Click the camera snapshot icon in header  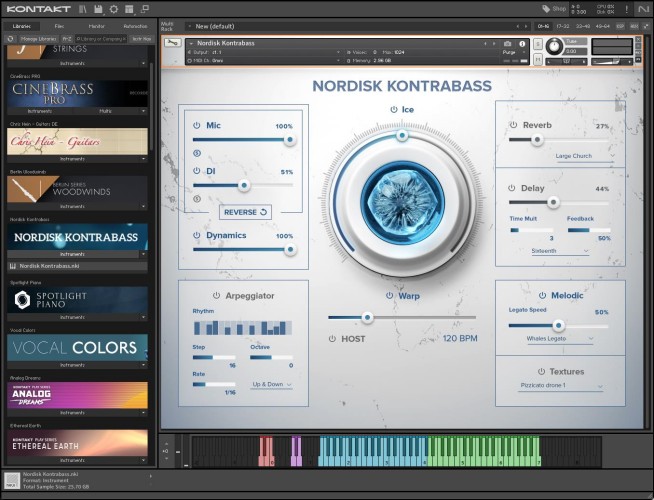pyautogui.click(x=507, y=43)
